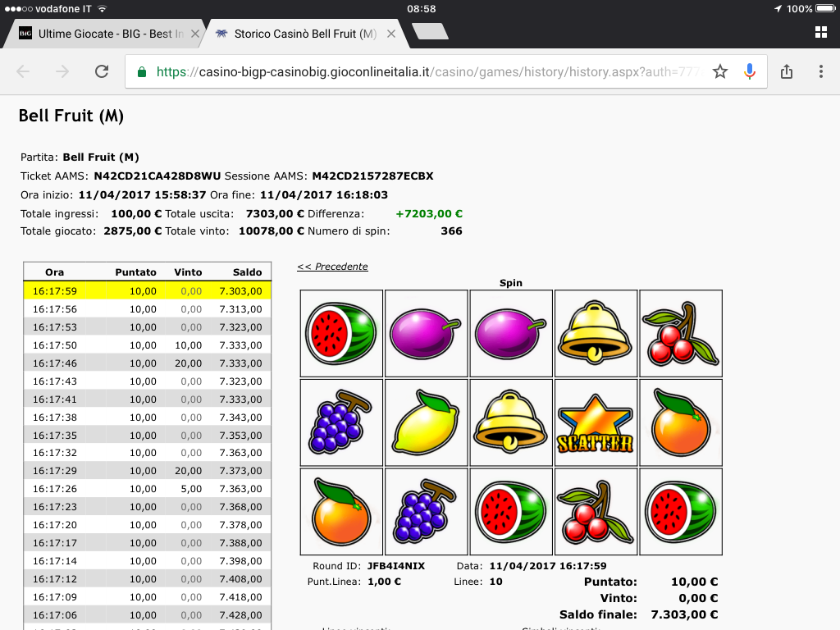This screenshot has height=630, width=840.
Task: Click the bell symbol in top row
Action: (596, 333)
